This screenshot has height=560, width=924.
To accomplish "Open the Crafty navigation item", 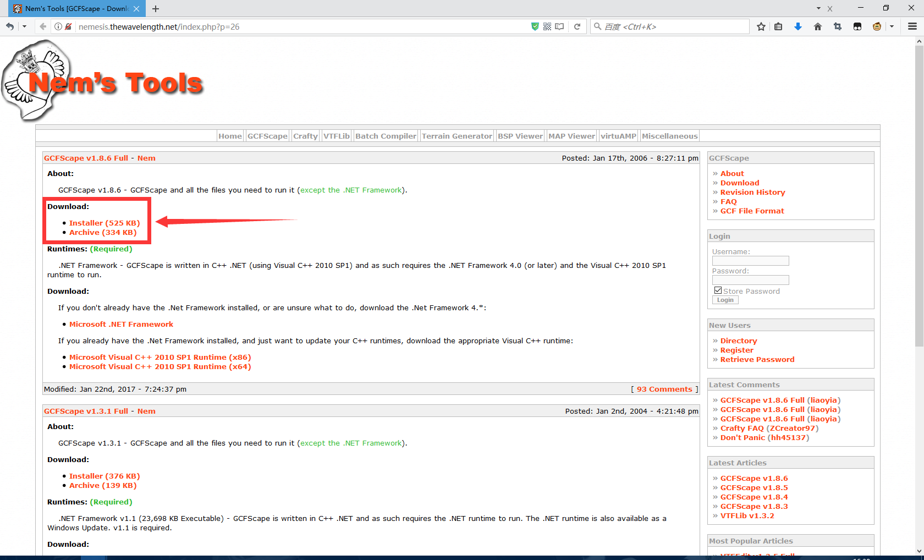I will [x=305, y=136].
